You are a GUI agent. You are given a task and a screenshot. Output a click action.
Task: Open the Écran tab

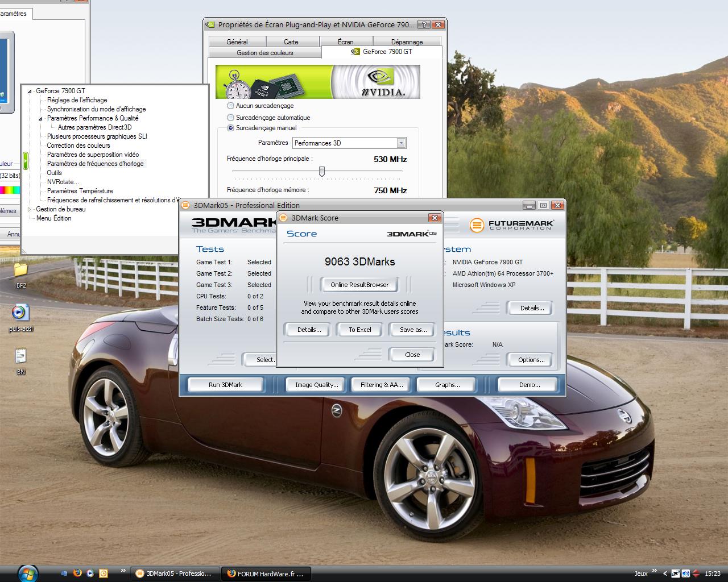[x=345, y=41]
